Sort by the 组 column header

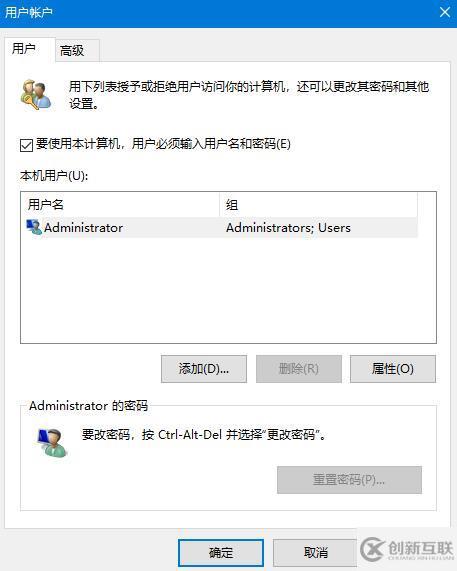(x=319, y=205)
